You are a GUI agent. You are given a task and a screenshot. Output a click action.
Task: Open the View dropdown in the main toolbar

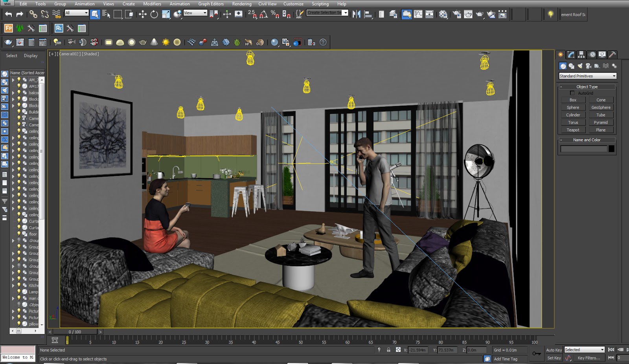(195, 13)
